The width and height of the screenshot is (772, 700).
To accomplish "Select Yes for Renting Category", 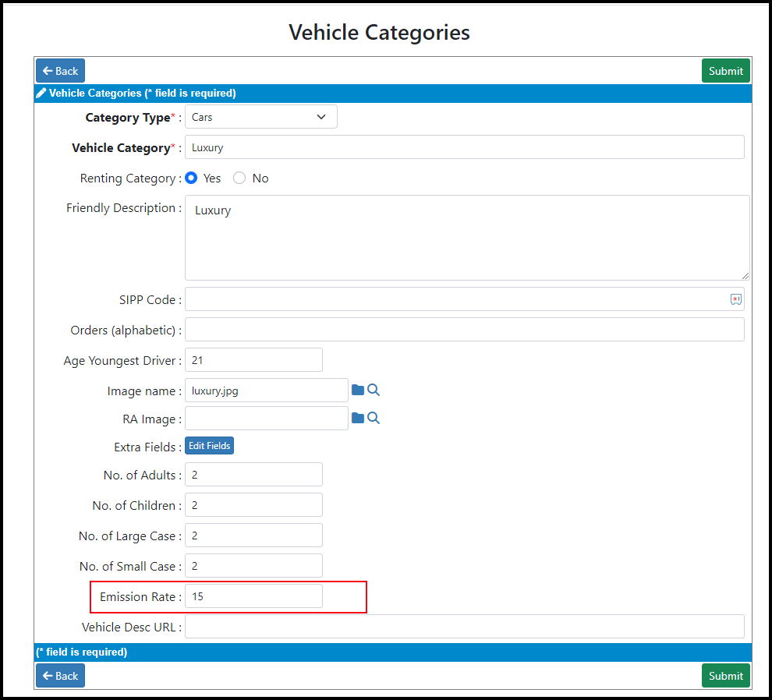I will coord(191,179).
